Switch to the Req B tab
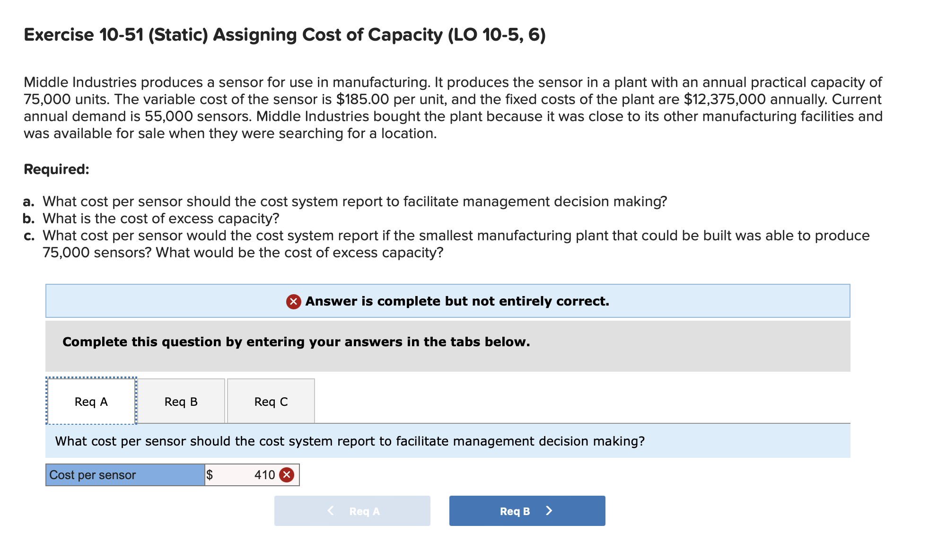Viewport: 929px width, 560px height. pos(181,401)
